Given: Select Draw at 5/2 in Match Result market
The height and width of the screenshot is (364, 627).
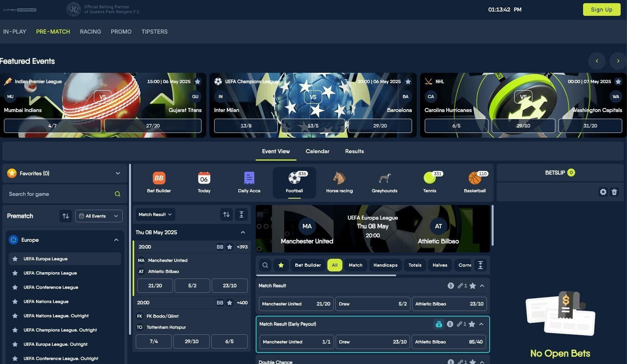Looking at the screenshot, I should (x=372, y=304).
